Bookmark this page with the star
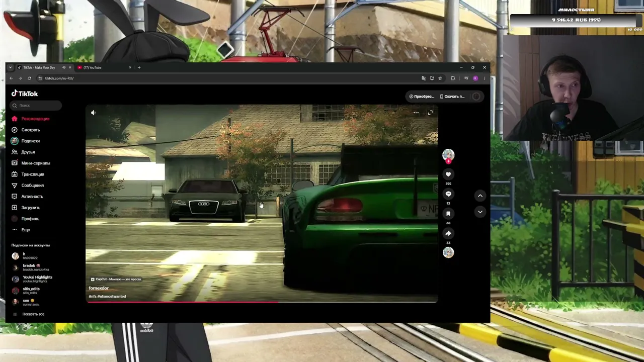644x362 pixels. [x=440, y=78]
